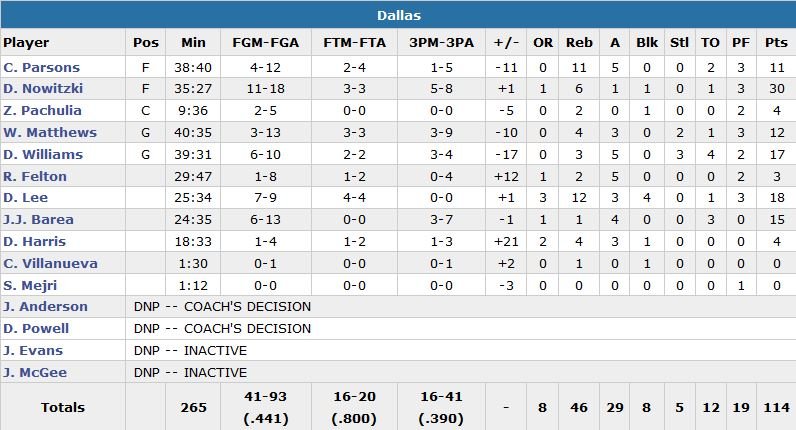Click the Min column header
The width and height of the screenshot is (796, 430).
(193, 43)
